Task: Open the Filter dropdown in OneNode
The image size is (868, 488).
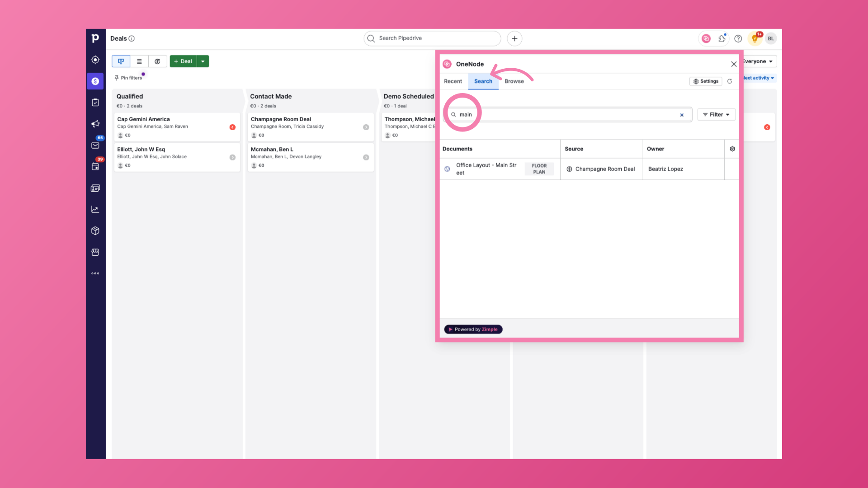Action: click(717, 115)
